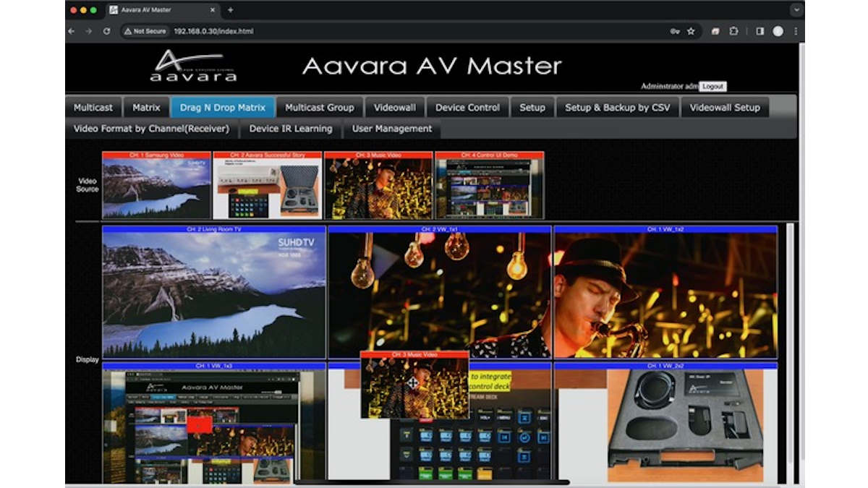Click the CH: 2 Living Room TV display
868x488 pixels.
tap(214, 292)
